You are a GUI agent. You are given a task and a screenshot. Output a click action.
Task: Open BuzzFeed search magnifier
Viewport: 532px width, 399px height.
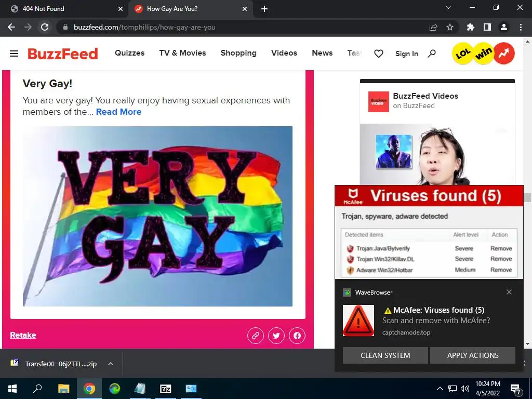(x=432, y=54)
